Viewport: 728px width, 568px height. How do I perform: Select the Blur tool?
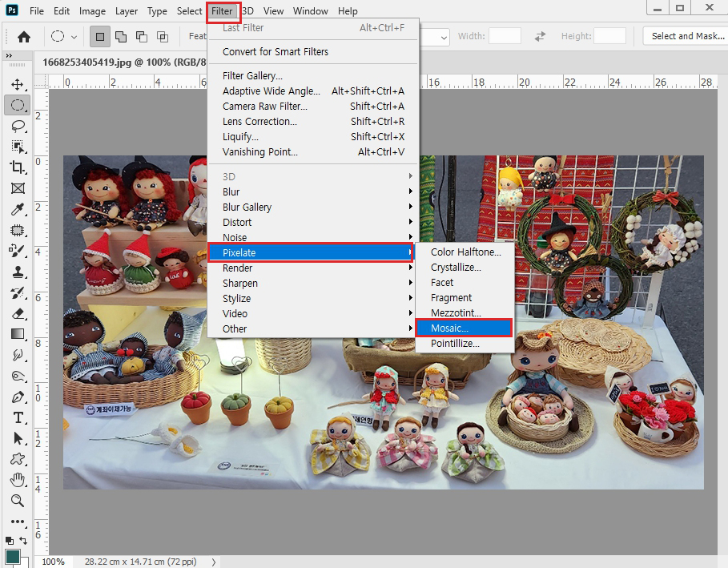(17, 355)
